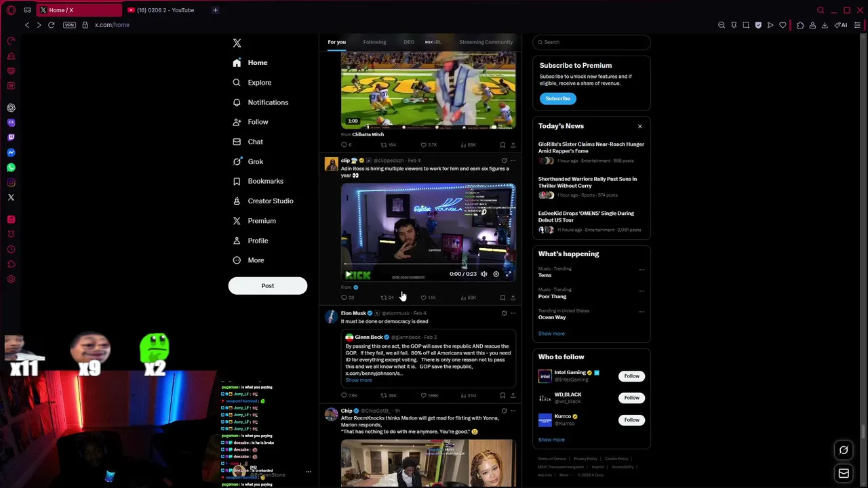The width and height of the screenshot is (868, 488).
Task: Click the Post button
Action: [268, 285]
